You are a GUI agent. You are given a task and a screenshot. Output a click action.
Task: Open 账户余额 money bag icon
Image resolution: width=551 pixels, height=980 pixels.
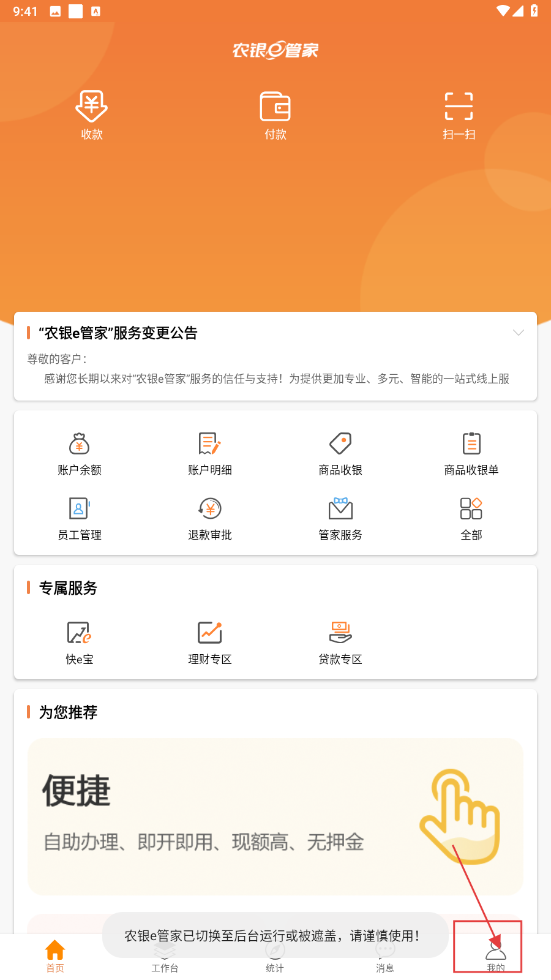pyautogui.click(x=80, y=443)
